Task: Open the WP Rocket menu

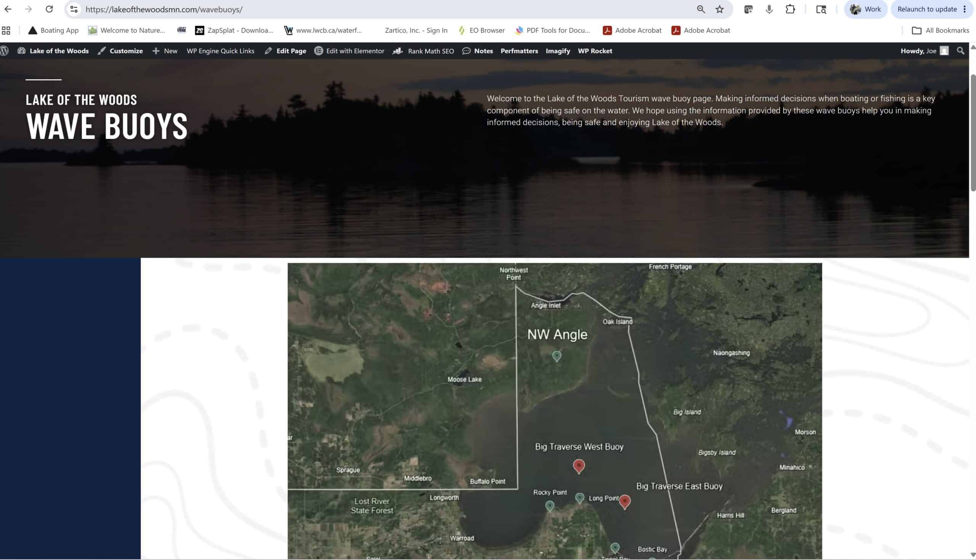Action: point(595,51)
